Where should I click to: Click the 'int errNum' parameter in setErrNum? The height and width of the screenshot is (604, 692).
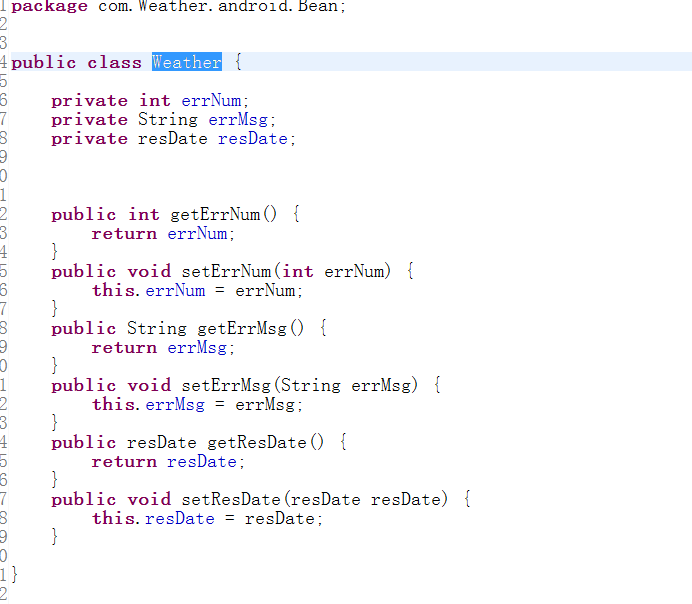pyautogui.click(x=336, y=271)
